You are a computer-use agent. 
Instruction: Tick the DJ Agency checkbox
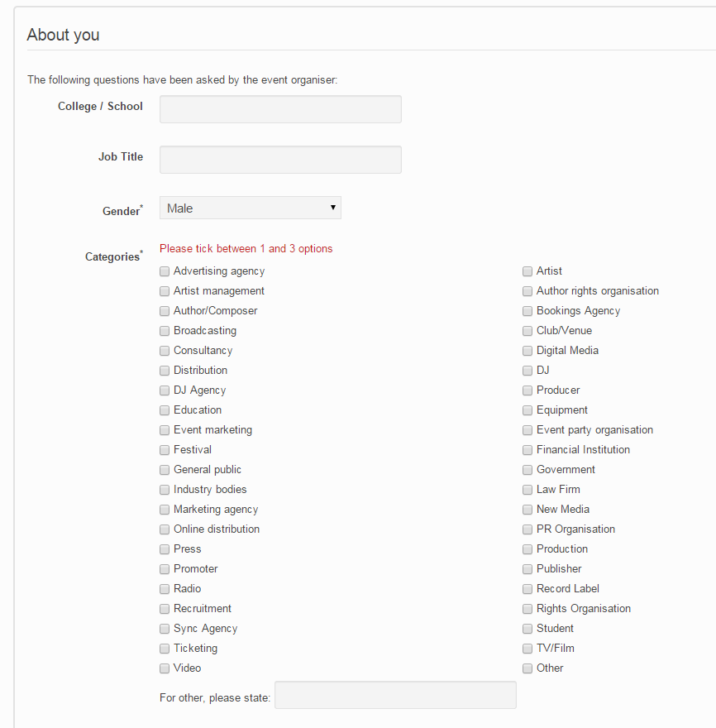(165, 390)
